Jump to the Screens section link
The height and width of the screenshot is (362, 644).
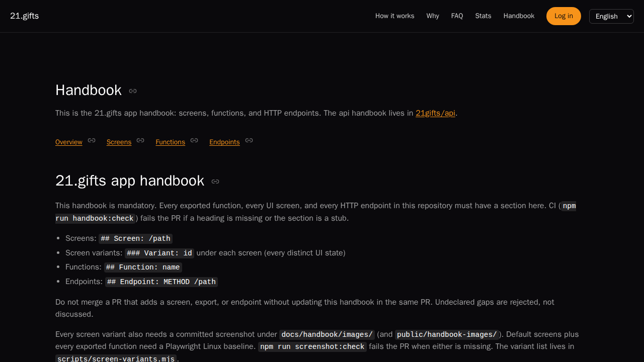coord(119,142)
